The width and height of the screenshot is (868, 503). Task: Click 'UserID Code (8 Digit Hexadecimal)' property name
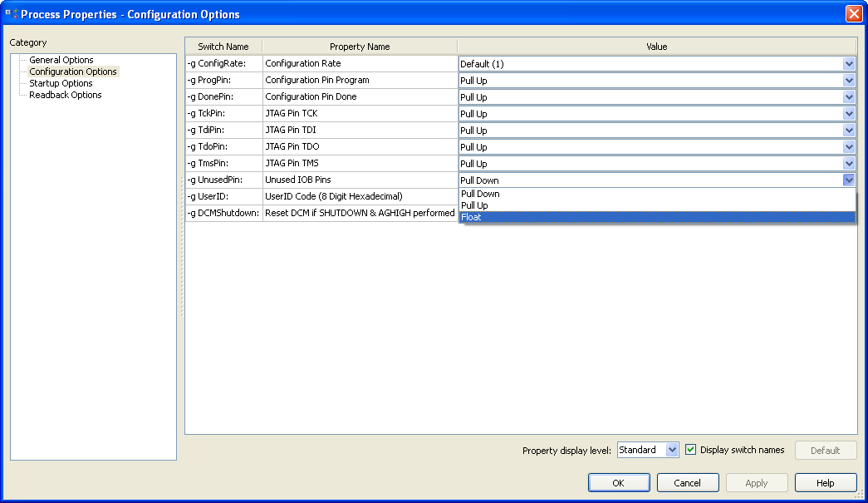point(360,196)
